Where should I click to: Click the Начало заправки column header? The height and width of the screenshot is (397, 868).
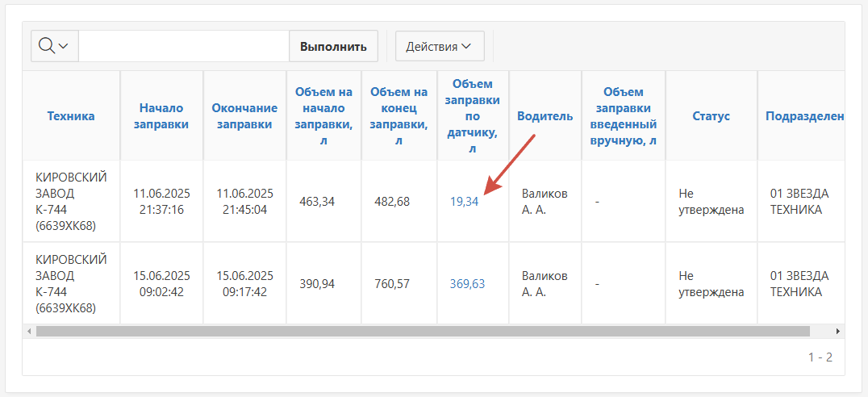161,115
